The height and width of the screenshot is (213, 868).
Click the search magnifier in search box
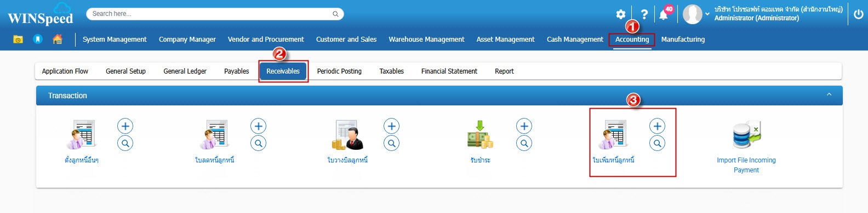tap(335, 14)
